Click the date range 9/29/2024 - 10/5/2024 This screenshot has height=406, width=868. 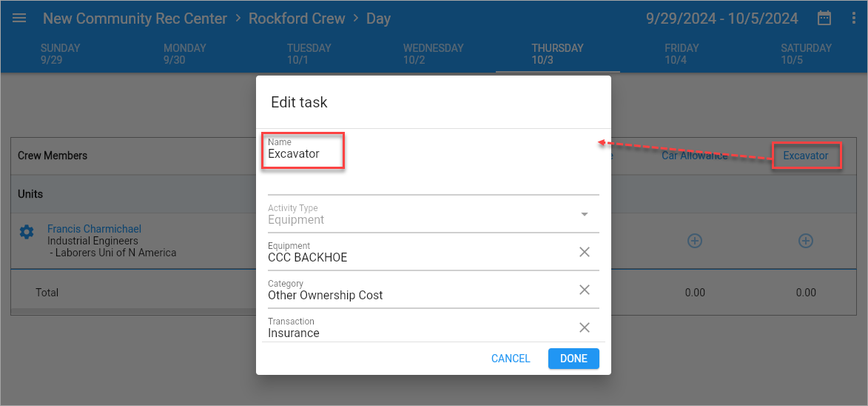pyautogui.click(x=722, y=19)
